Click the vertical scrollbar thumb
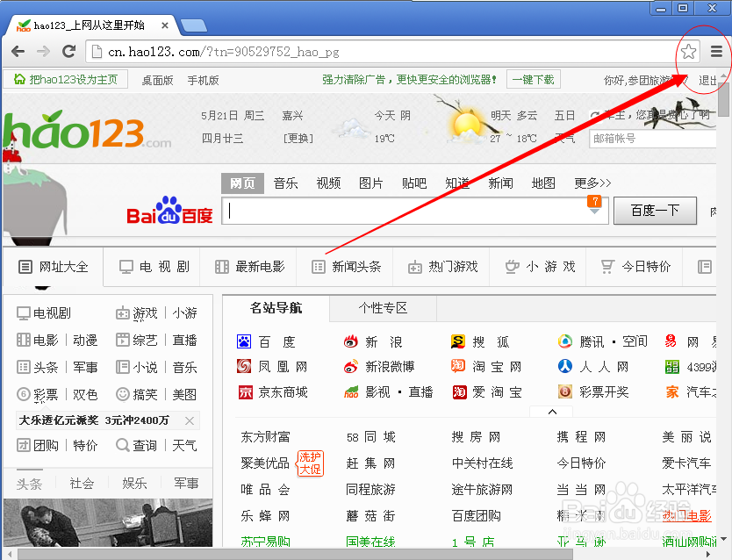 click(723, 100)
